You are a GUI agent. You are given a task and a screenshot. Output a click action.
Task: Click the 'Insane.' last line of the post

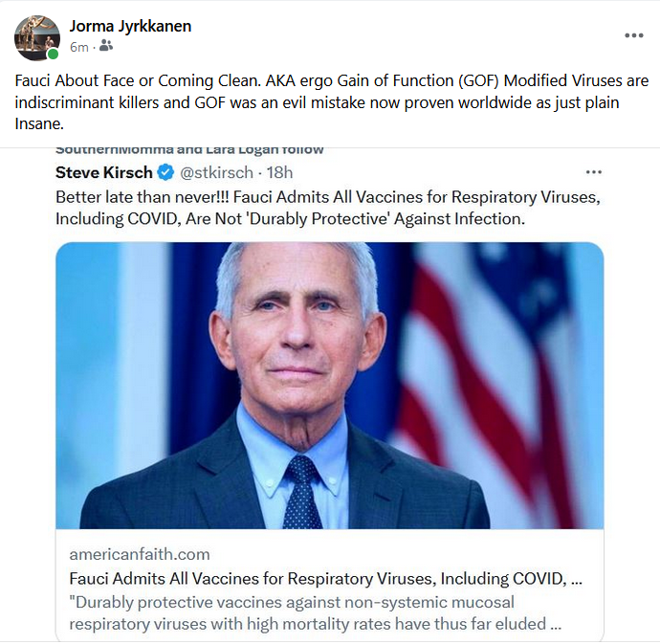(x=38, y=123)
